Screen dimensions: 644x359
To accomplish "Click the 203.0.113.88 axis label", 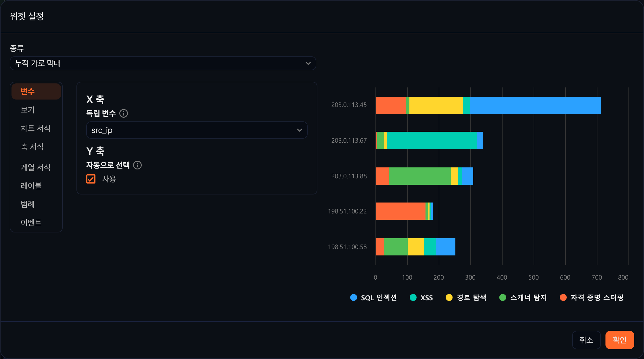I will click(349, 176).
